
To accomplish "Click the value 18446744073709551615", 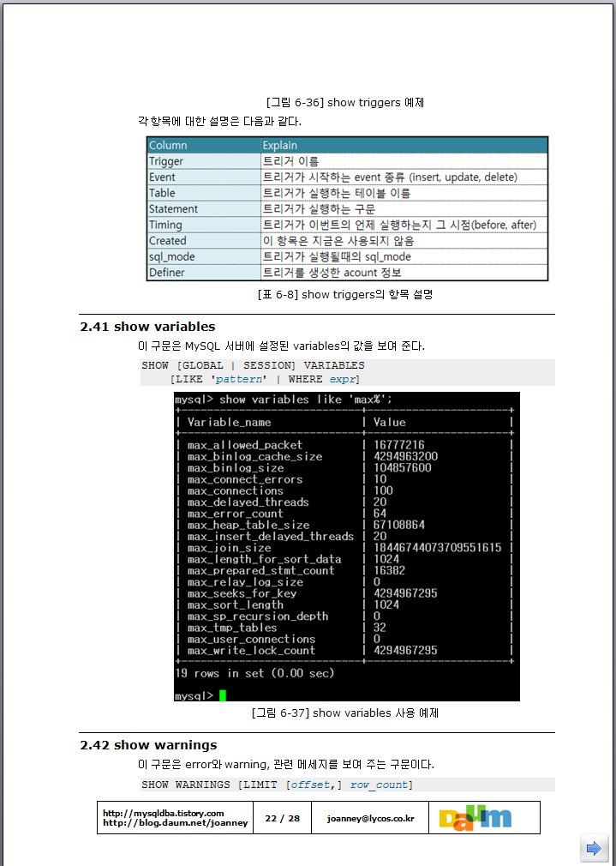I will [437, 548].
